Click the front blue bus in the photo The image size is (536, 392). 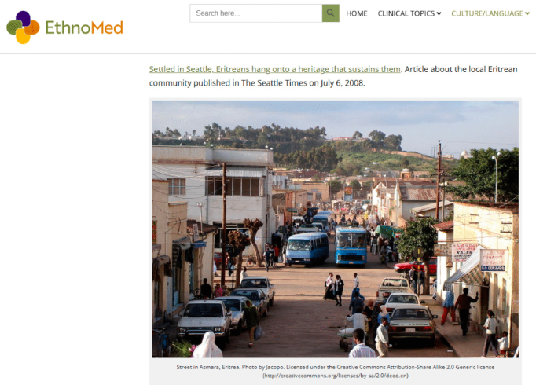(351, 245)
